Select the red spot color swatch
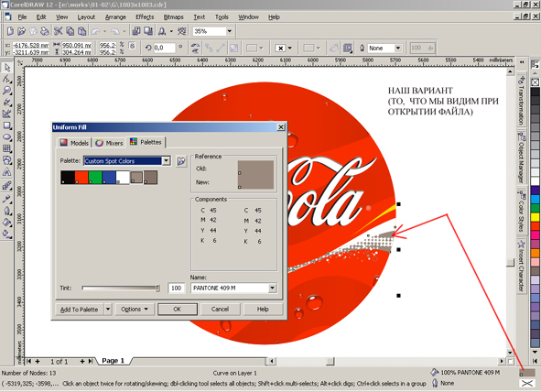541x392 pixels. pos(81,177)
